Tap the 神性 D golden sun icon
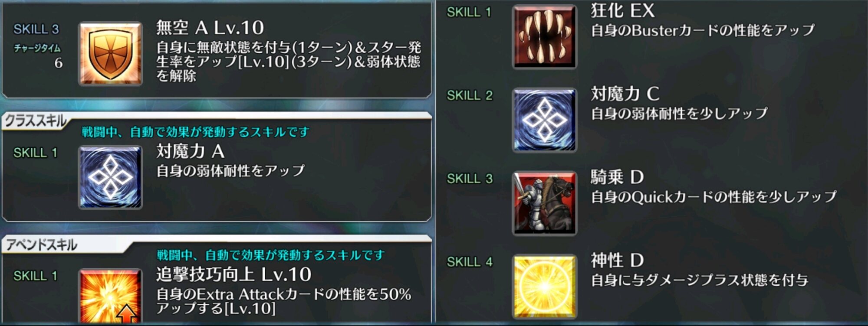This screenshot has height=326, width=868. 545,287
